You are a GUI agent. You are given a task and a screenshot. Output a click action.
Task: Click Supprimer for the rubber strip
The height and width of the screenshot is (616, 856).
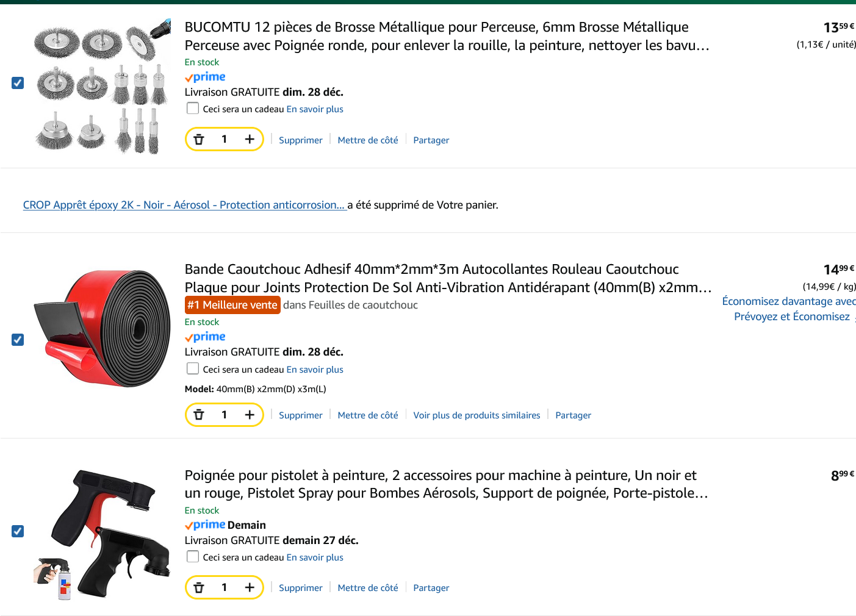(x=300, y=415)
